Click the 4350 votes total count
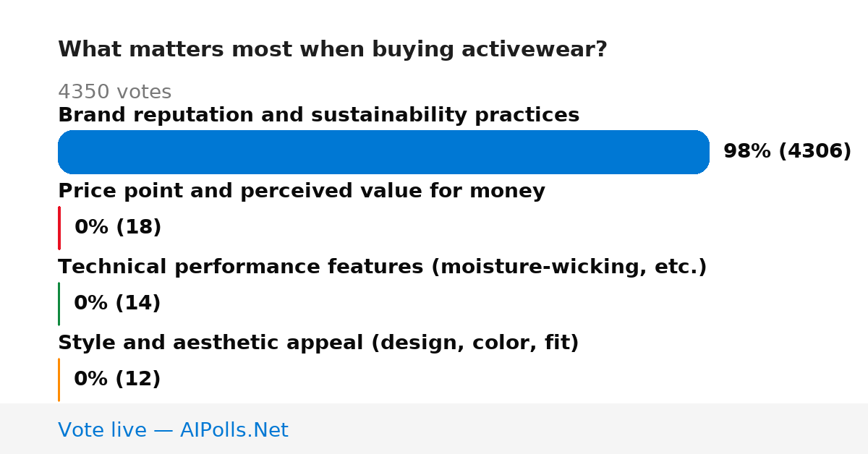Viewport: 868px width, 454px height. [x=114, y=92]
